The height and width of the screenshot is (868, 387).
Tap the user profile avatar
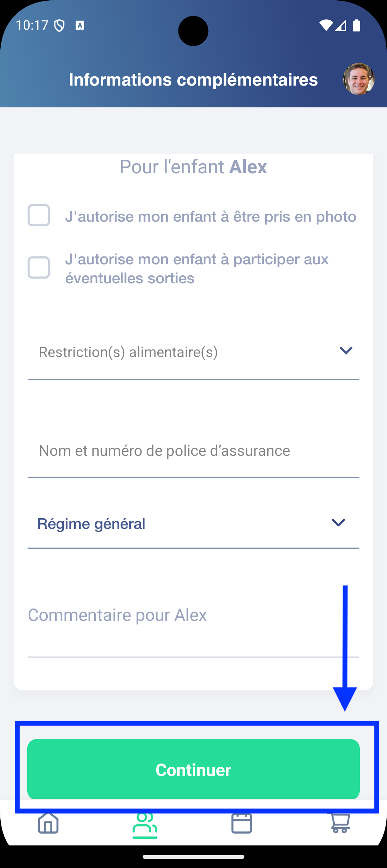pos(359,79)
